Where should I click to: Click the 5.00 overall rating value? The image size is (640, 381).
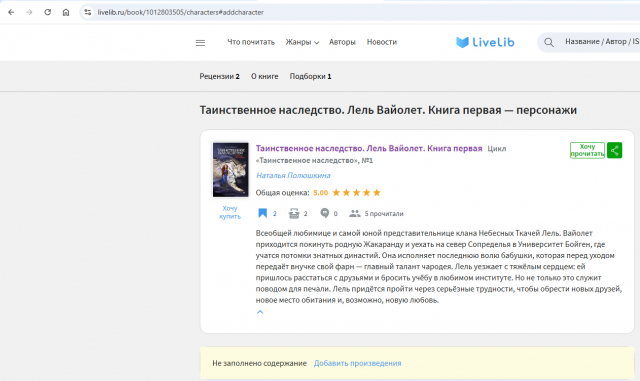pyautogui.click(x=320, y=193)
